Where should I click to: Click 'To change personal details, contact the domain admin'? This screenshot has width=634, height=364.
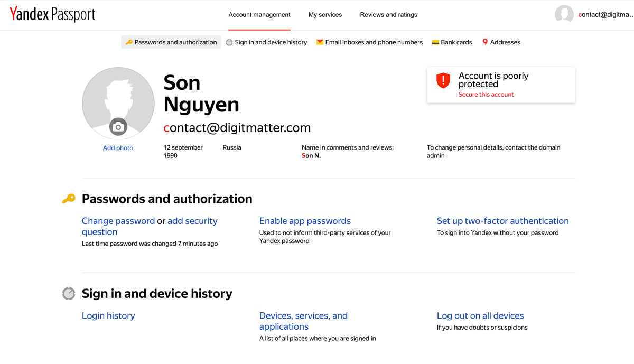pos(493,152)
